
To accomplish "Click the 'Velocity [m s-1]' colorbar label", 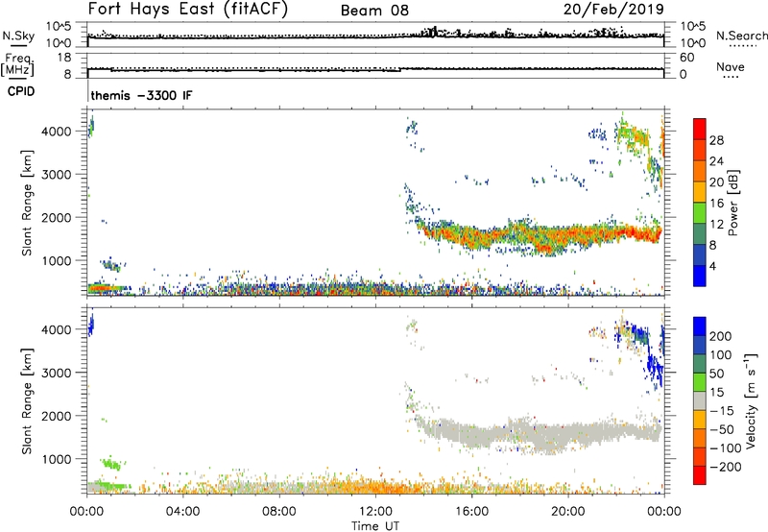I will click(751, 400).
